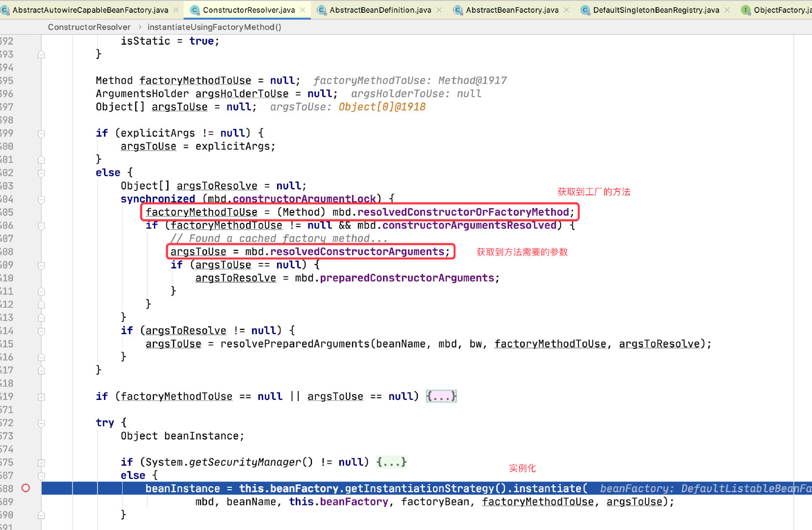Collapse the 'if (explicitArgs != null)' block
Viewport: 812px width, 530px height.
point(42,133)
